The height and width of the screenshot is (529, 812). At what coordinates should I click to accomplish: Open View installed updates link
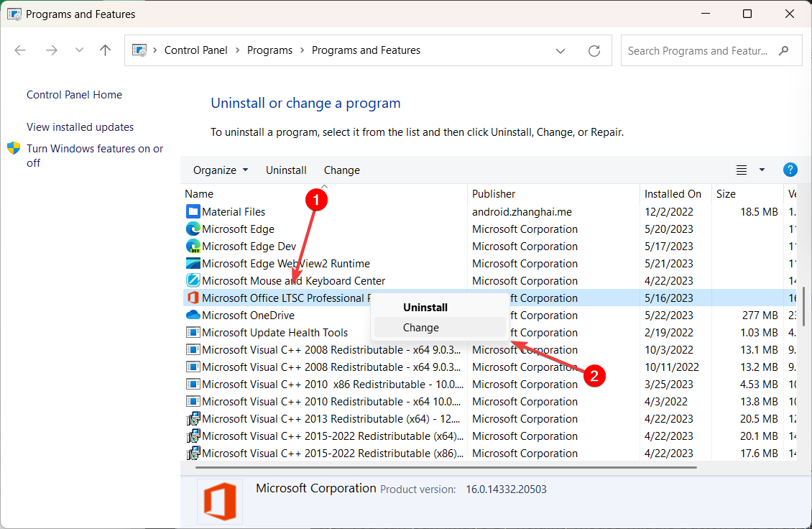tap(80, 127)
